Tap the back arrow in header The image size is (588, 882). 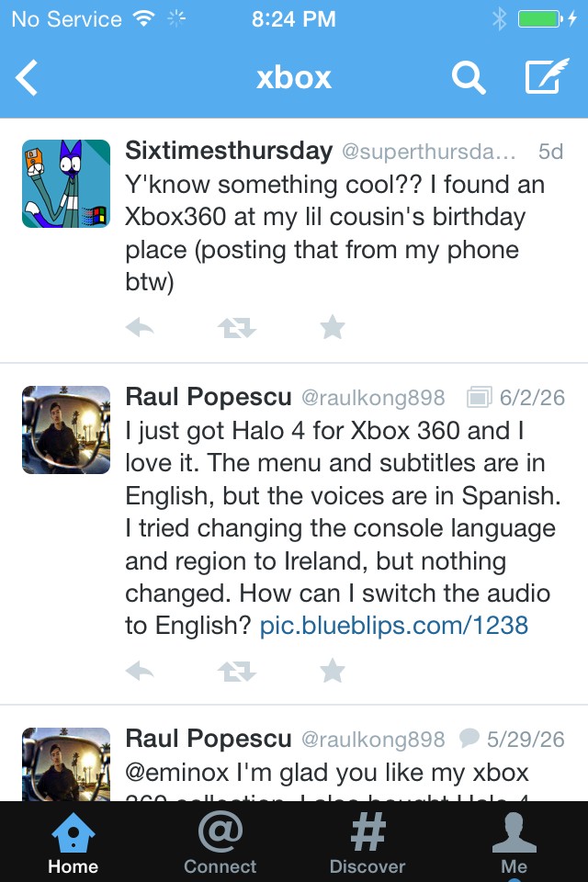[27, 77]
